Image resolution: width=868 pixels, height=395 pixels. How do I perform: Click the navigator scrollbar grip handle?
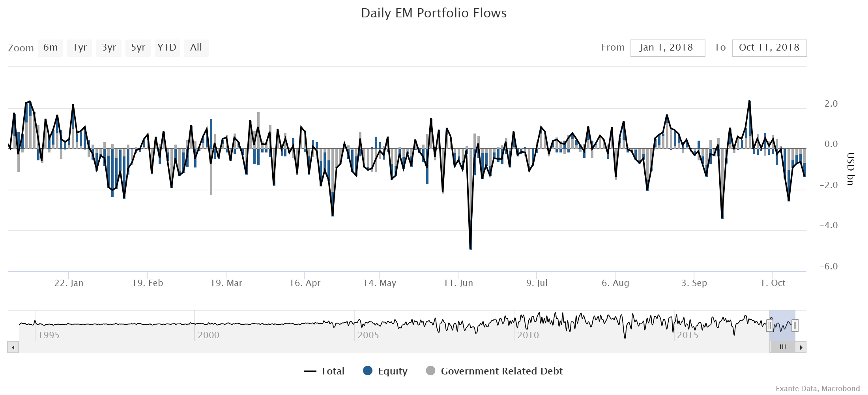(x=783, y=348)
